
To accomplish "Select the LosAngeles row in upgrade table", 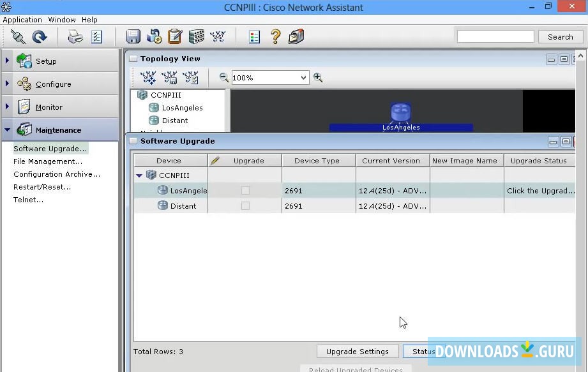I will [354, 191].
